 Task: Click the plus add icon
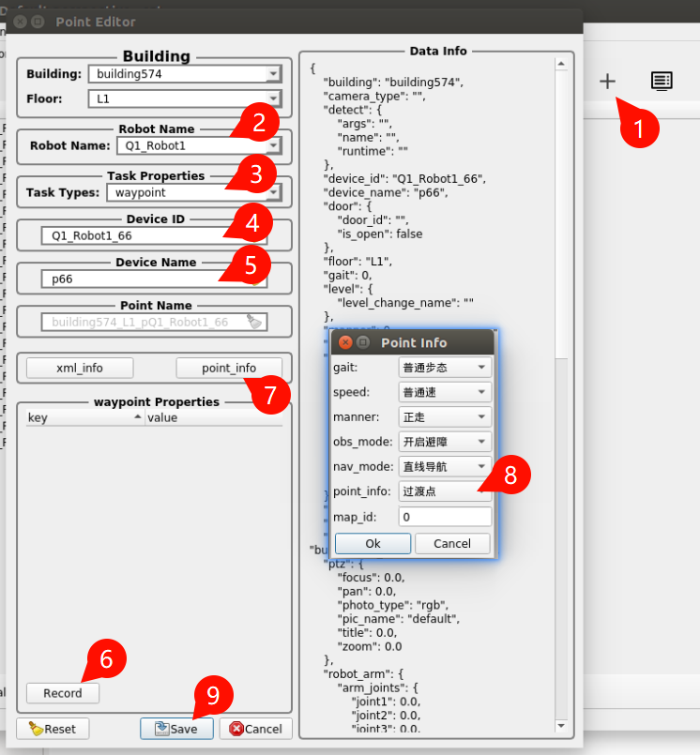coord(607,82)
